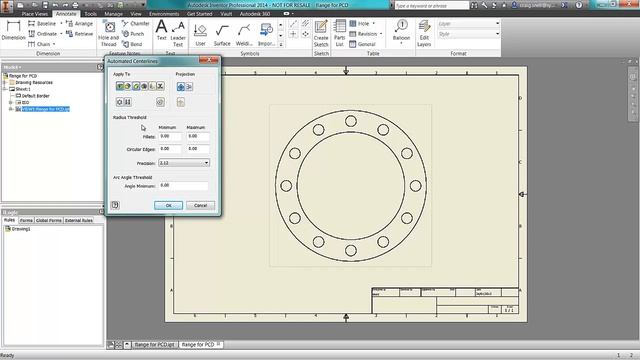This screenshot has height=360, width=640.
Task: Select the Text tool
Action: point(162,30)
